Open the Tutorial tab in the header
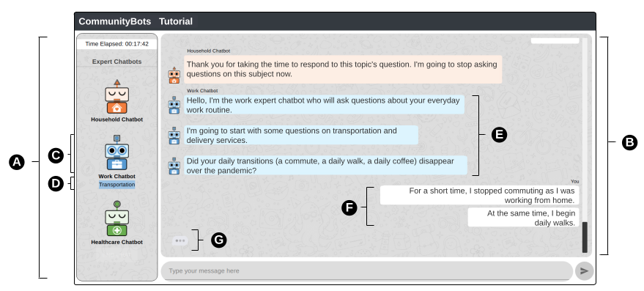 [x=176, y=21]
